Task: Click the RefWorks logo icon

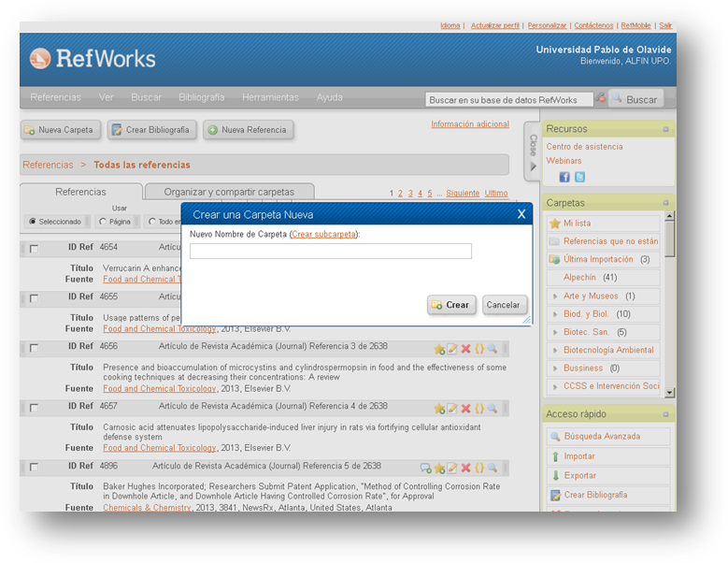Action: click(x=40, y=59)
